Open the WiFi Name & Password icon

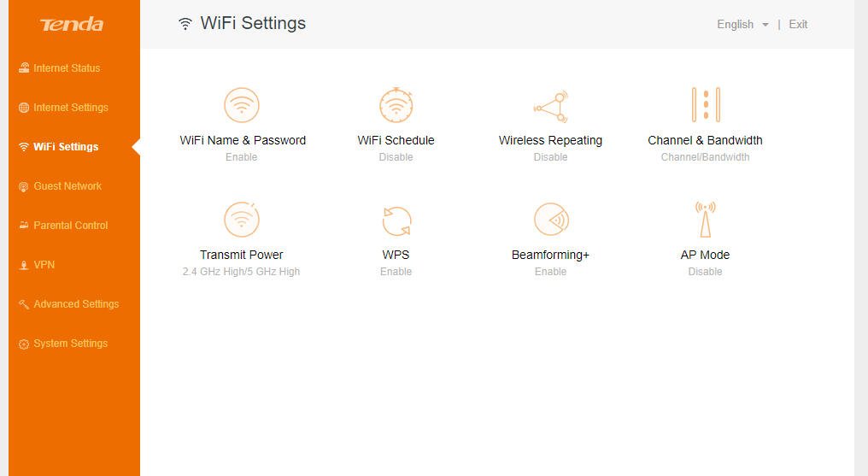point(242,105)
